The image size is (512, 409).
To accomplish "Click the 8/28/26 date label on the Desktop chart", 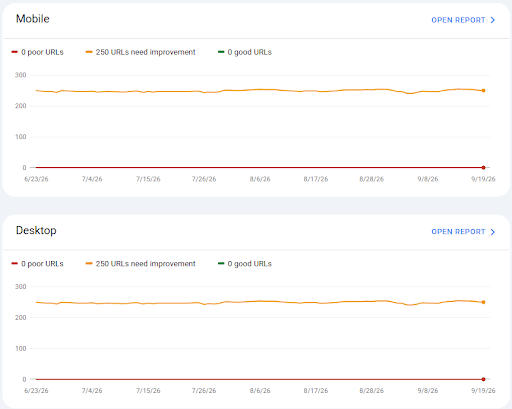I will (x=371, y=391).
